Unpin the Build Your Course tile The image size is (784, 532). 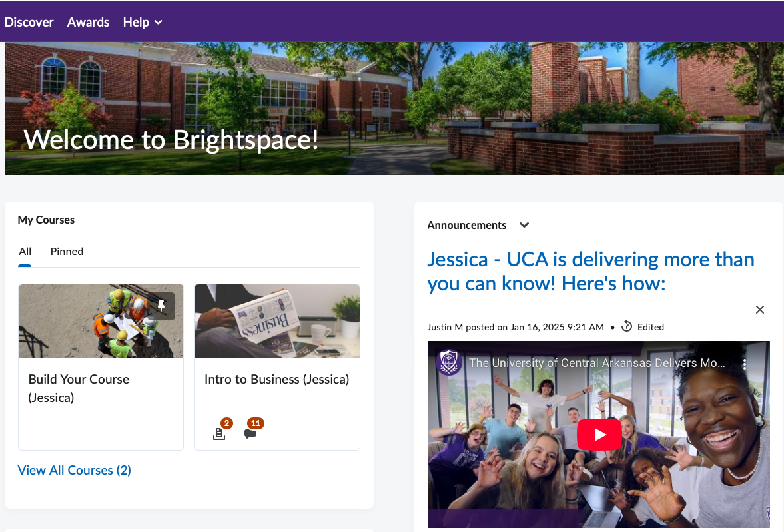point(161,306)
